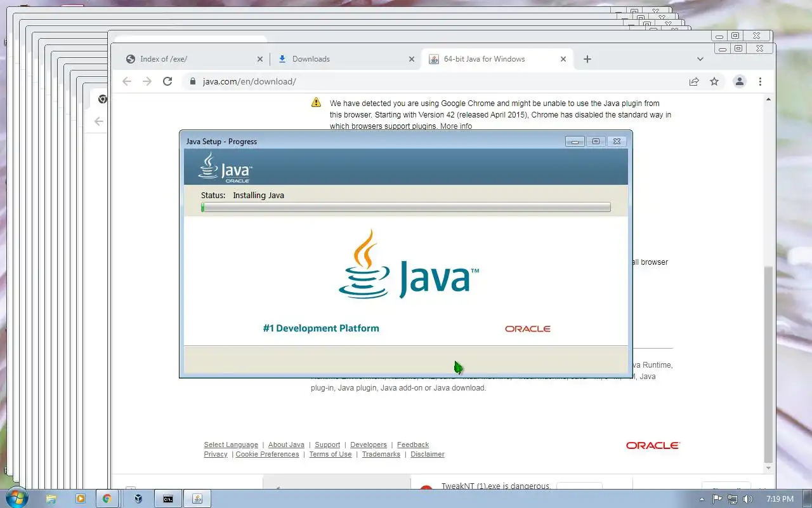Image resolution: width=812 pixels, height=508 pixels.
Task: Open the More info link in warning
Action: [x=456, y=126]
